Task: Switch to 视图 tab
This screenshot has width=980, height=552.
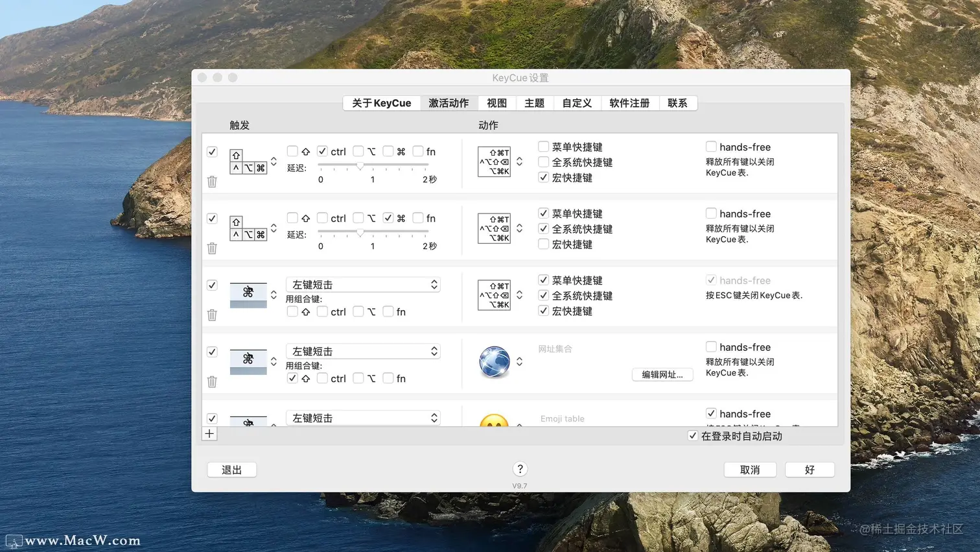Action: (497, 103)
